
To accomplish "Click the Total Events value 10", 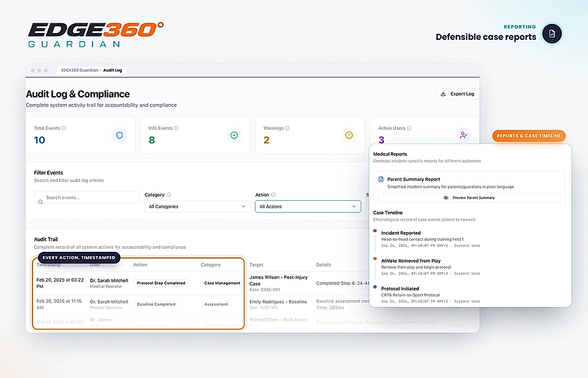I will (39, 140).
